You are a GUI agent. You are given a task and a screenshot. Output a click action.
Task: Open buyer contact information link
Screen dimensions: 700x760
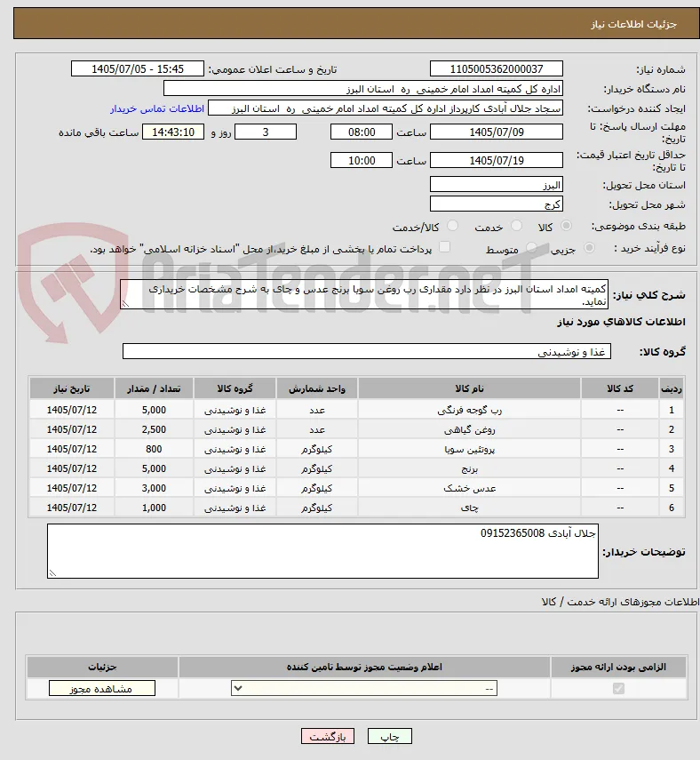pos(157,108)
